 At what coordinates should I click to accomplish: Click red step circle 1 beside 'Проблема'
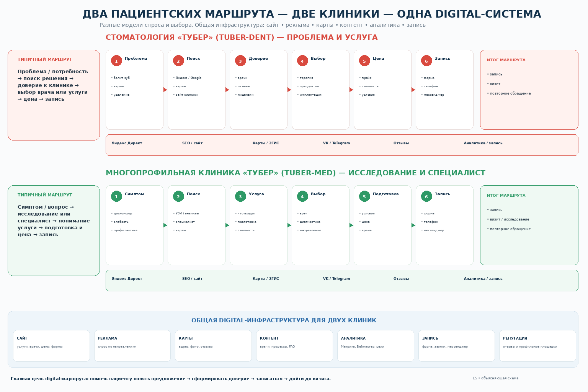(116, 61)
